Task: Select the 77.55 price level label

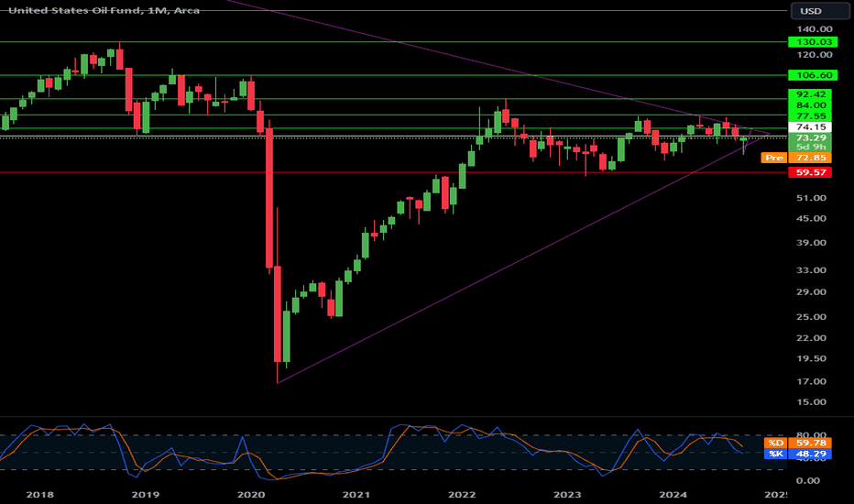Action: (810, 116)
